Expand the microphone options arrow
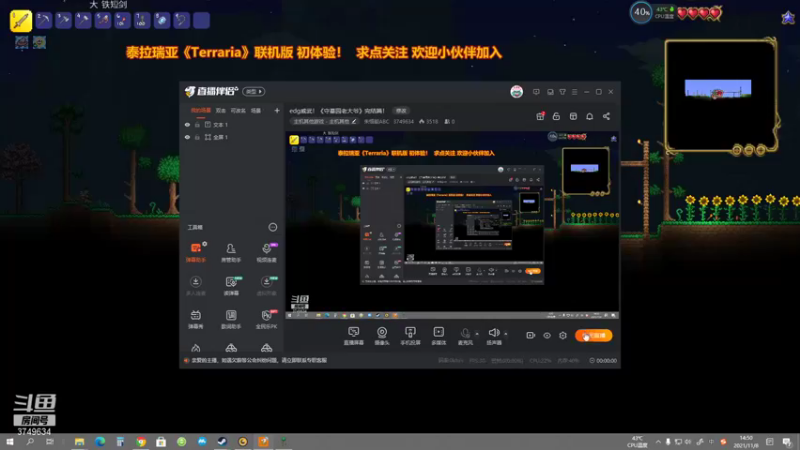800x450 pixels. pos(477,334)
